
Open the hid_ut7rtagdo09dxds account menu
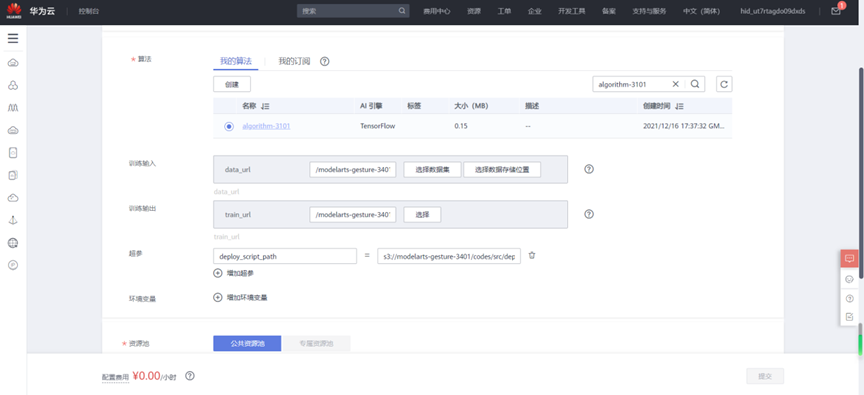pos(772,11)
